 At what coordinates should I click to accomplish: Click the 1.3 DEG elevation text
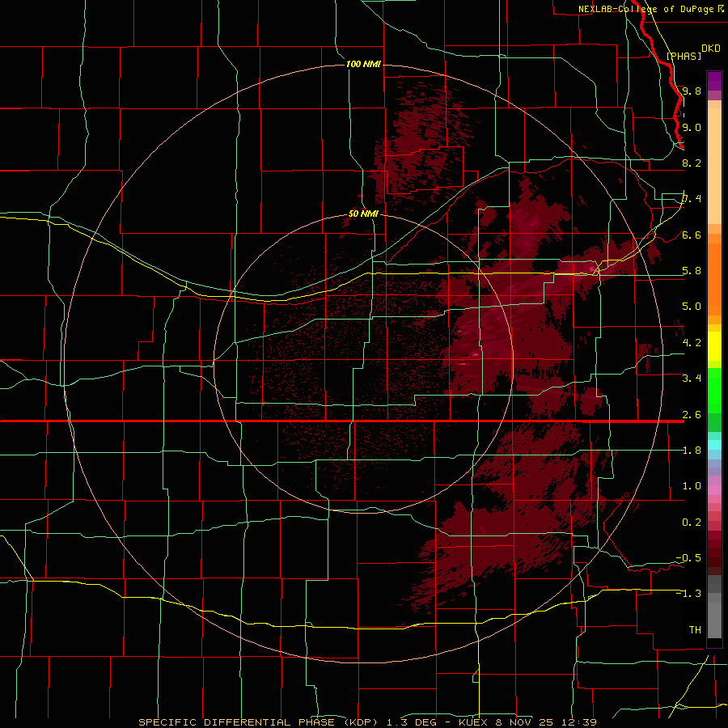(412, 722)
